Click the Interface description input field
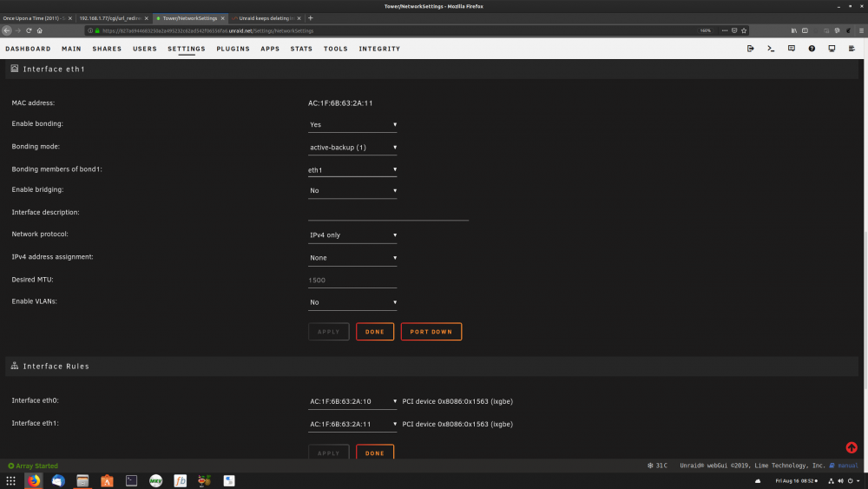The image size is (868, 489). pos(388,213)
